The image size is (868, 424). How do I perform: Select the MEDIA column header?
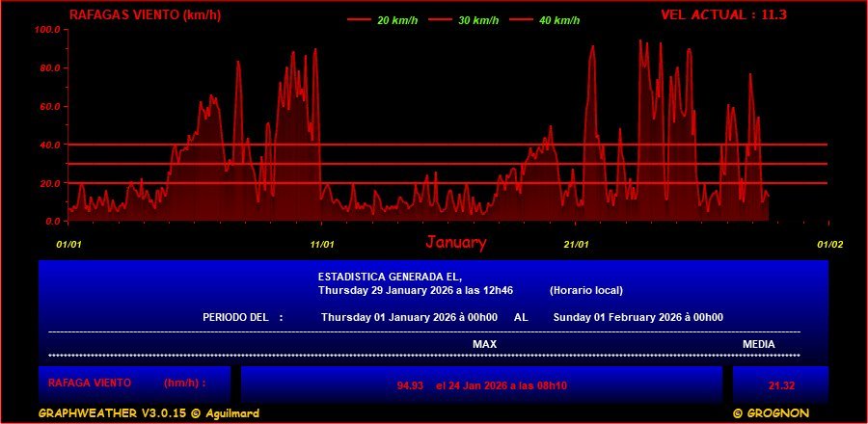tap(758, 344)
